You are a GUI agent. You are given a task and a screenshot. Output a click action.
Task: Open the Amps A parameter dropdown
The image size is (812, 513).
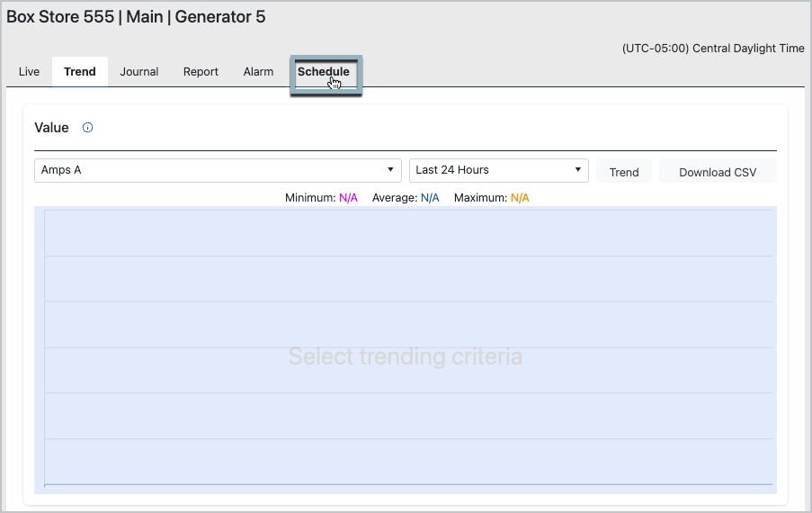(x=217, y=170)
